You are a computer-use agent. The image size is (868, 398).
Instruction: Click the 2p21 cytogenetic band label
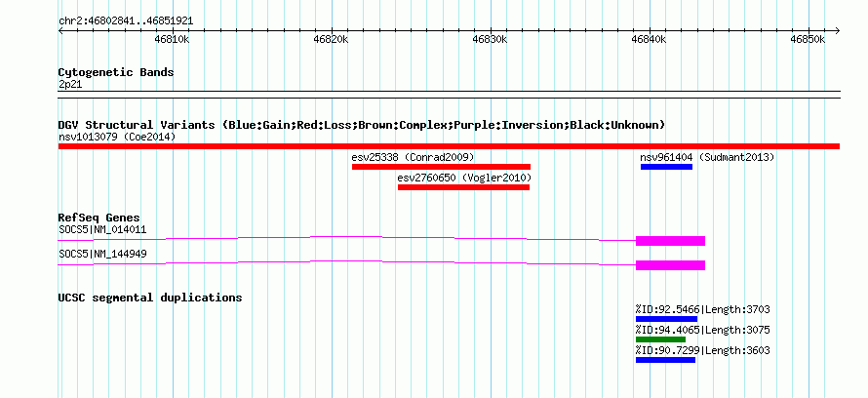pyautogui.click(x=69, y=84)
